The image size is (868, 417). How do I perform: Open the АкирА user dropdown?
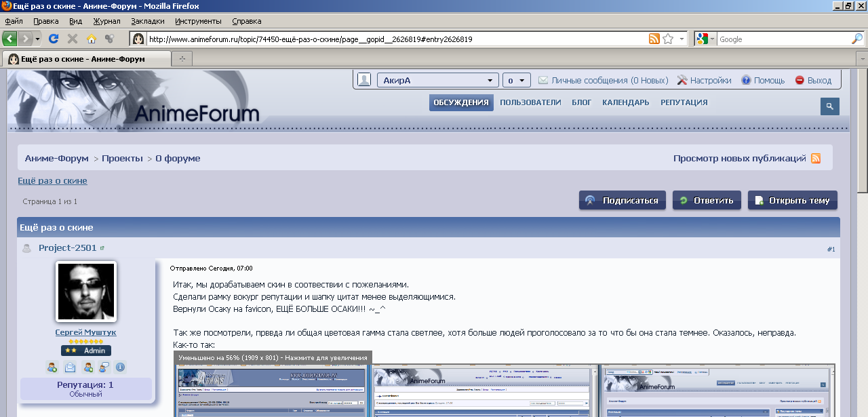(x=437, y=80)
